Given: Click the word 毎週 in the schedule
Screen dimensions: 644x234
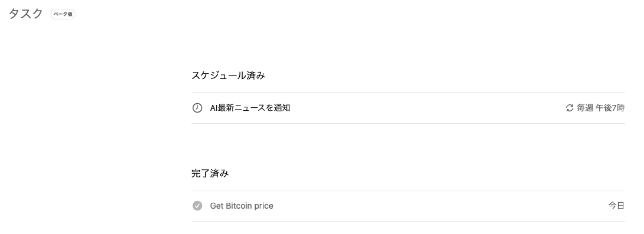Looking at the screenshot, I should (x=585, y=108).
